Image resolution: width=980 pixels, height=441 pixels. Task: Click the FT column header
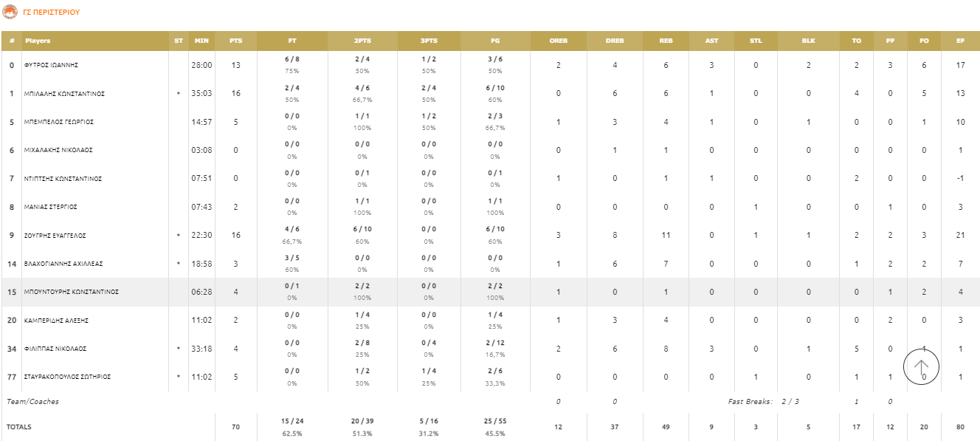click(x=292, y=41)
